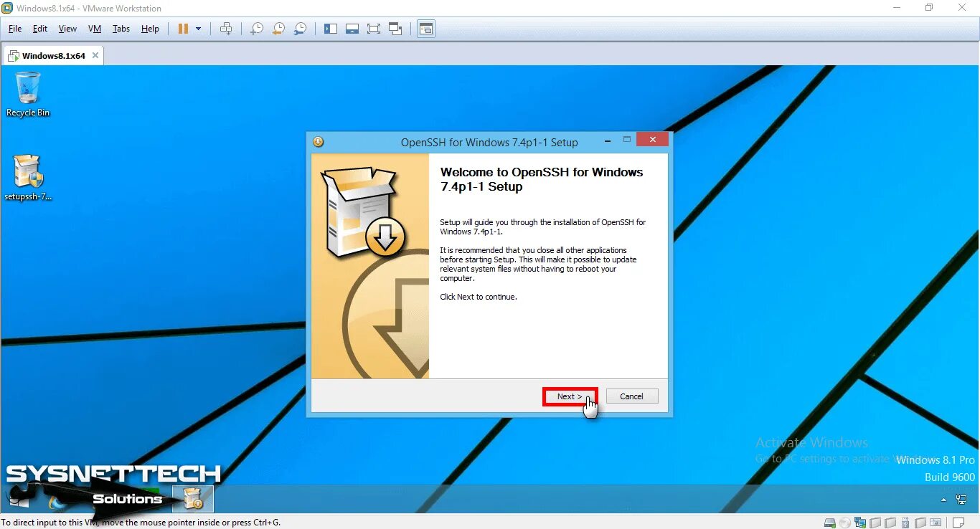Open the Edit menu
This screenshot has height=529, width=980.
pos(40,29)
